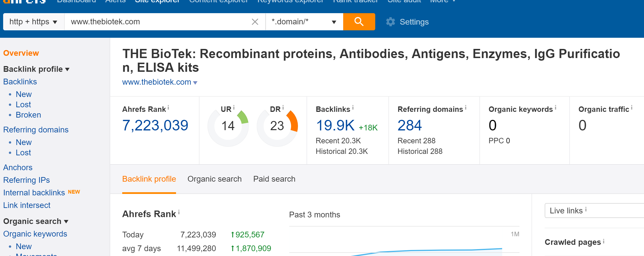Click the UR 14 gauge
The width and height of the screenshot is (644, 256).
pyautogui.click(x=228, y=126)
